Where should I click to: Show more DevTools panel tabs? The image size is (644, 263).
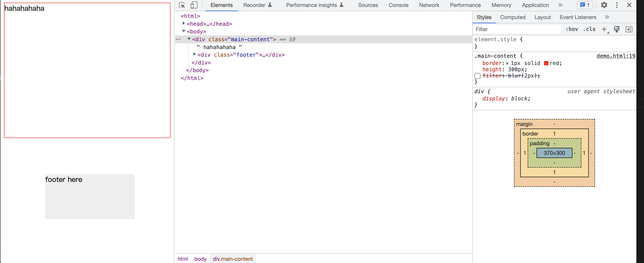click(560, 5)
